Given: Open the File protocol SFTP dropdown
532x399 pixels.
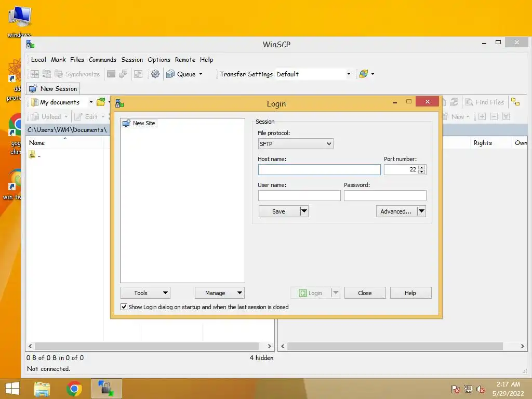Looking at the screenshot, I should point(296,144).
